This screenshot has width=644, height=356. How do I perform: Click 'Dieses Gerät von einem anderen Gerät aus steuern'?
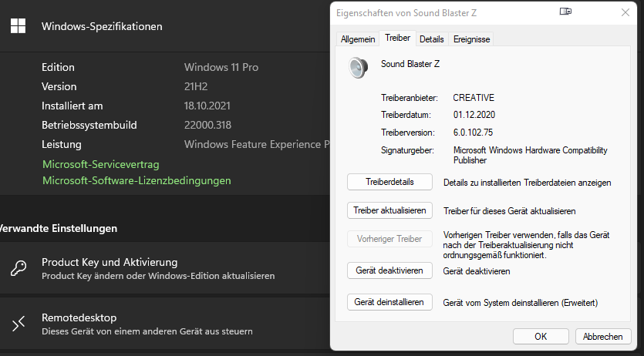147,331
